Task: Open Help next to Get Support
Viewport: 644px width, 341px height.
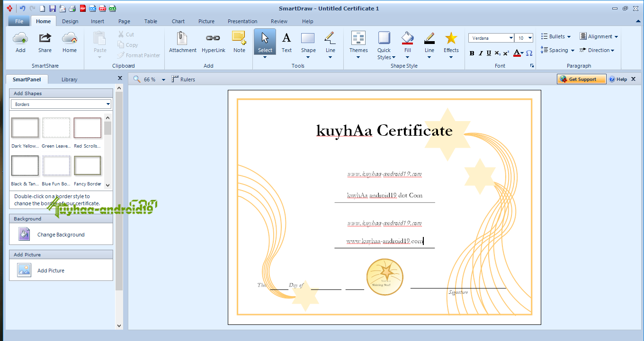Action: [618, 79]
